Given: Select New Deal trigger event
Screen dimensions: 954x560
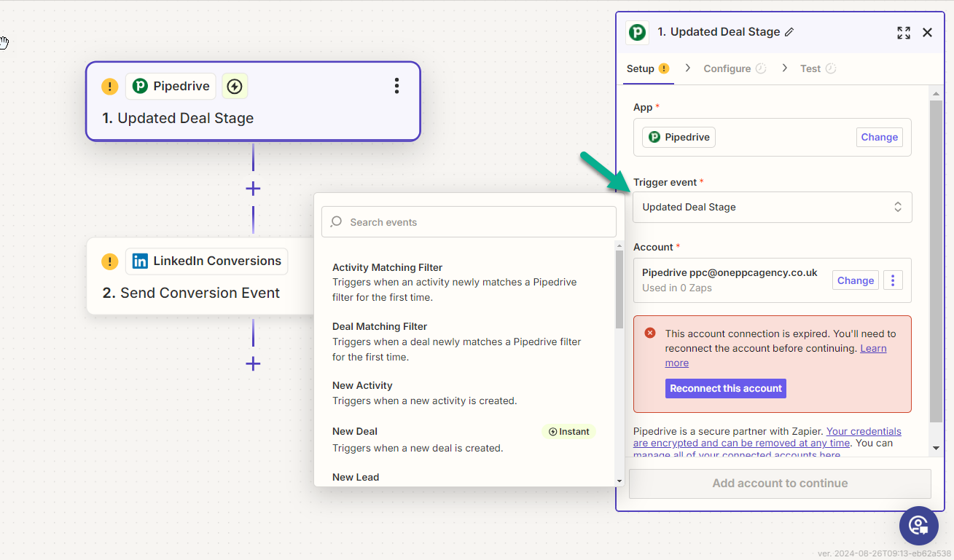Looking at the screenshot, I should [464, 440].
